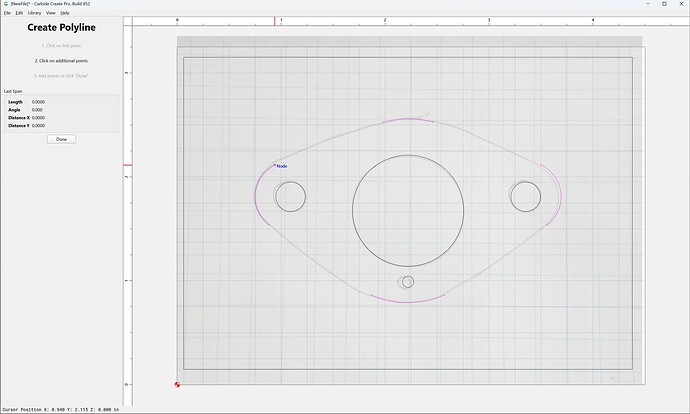Click the 'Last Span' heading
The image size is (690, 414).
[13, 91]
